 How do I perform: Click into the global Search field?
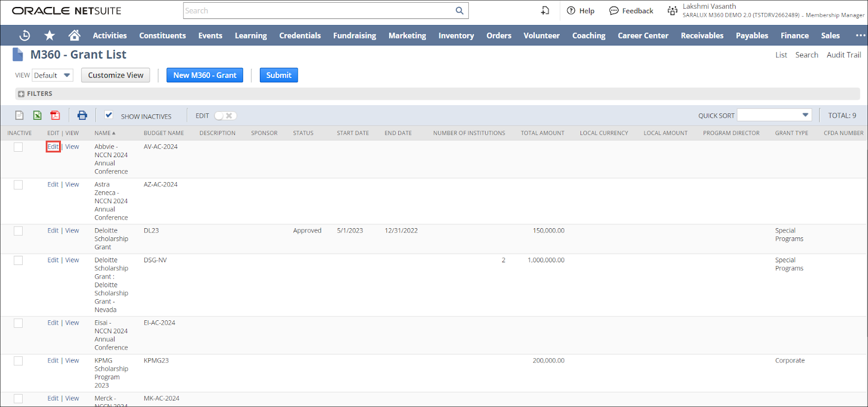[x=319, y=11]
